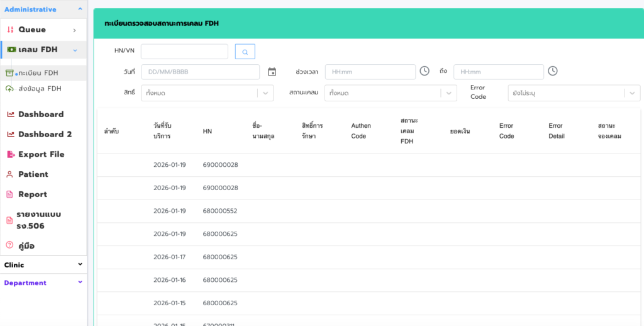
Task: Open รายงานแบบ รง.506 report
Action: tap(38, 220)
